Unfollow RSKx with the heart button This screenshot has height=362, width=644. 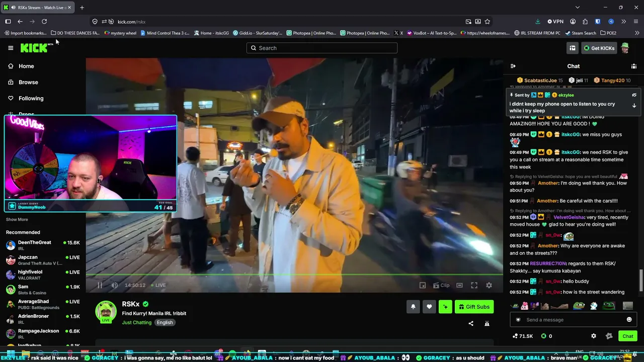tap(429, 307)
